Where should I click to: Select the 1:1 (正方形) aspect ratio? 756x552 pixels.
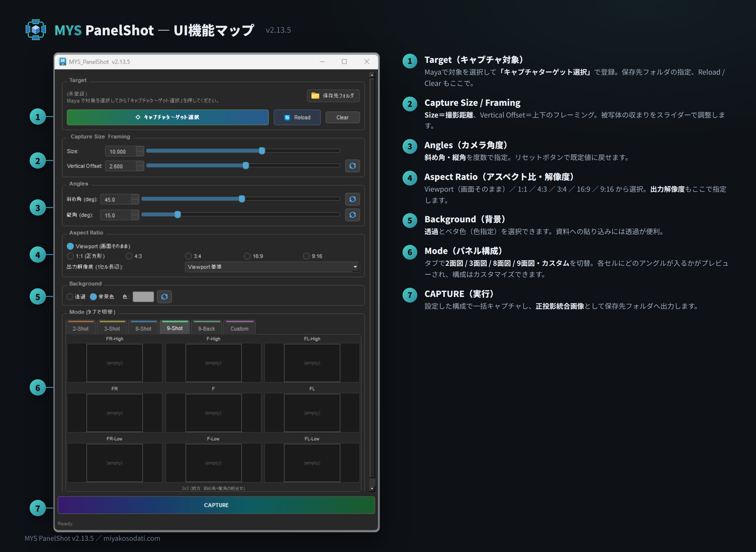pos(86,256)
